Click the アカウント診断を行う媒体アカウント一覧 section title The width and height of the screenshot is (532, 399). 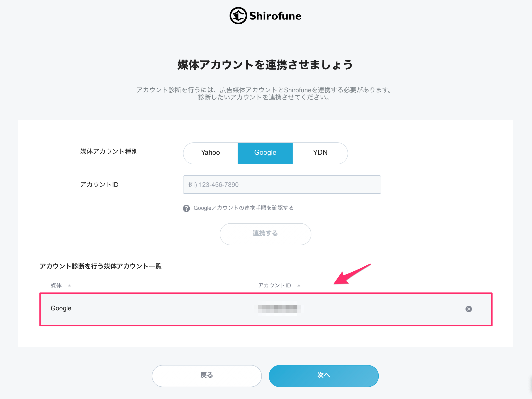coord(101,266)
